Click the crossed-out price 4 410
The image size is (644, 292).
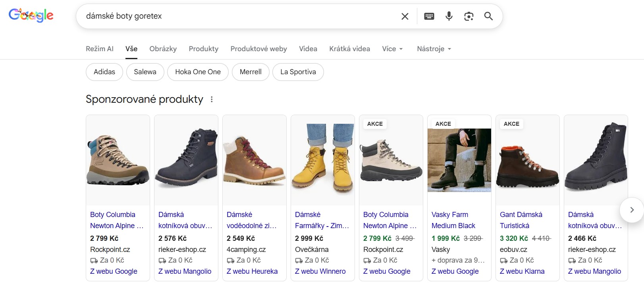pyautogui.click(x=542, y=238)
